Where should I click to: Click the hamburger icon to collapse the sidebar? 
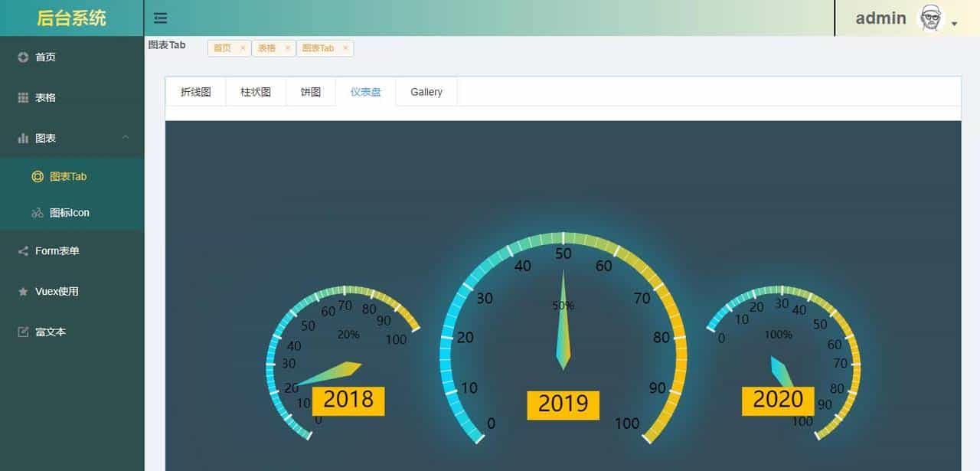click(x=159, y=18)
